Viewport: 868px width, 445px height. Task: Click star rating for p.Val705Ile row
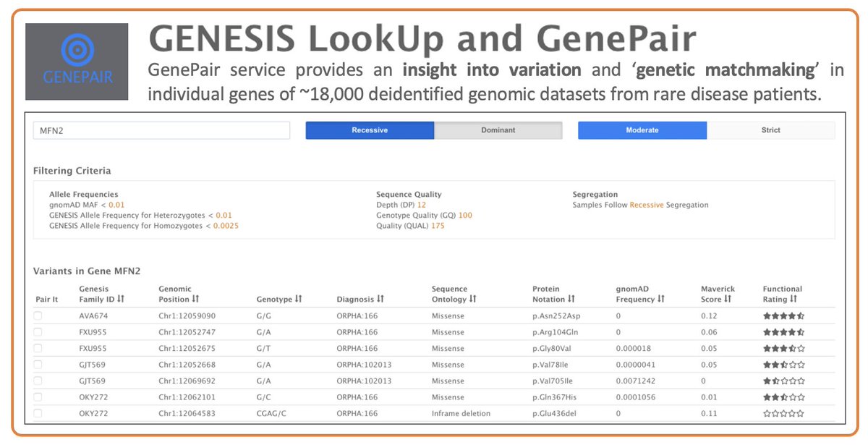coord(783,381)
